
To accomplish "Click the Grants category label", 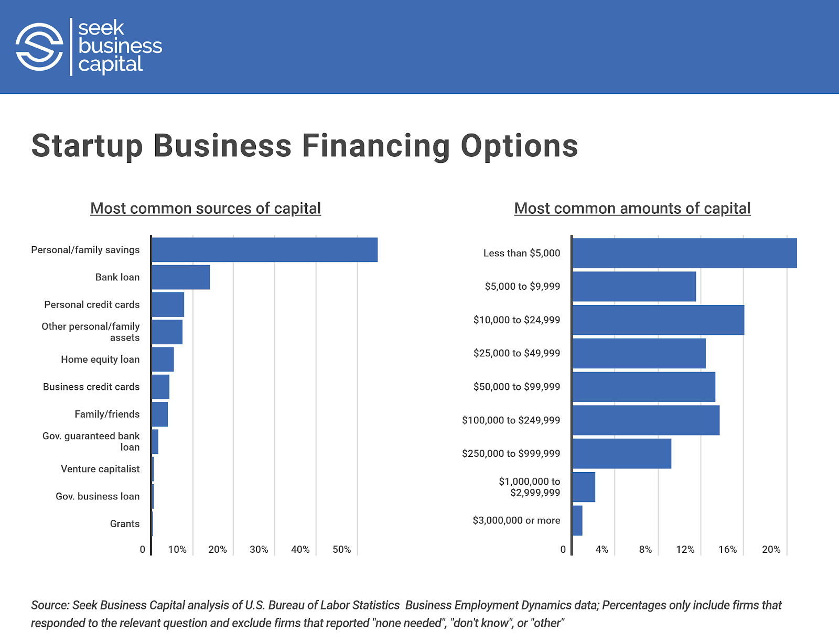I will [125, 523].
